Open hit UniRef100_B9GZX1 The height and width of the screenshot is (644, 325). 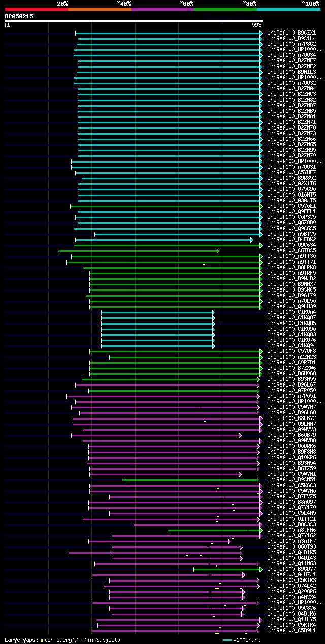tap(292, 33)
